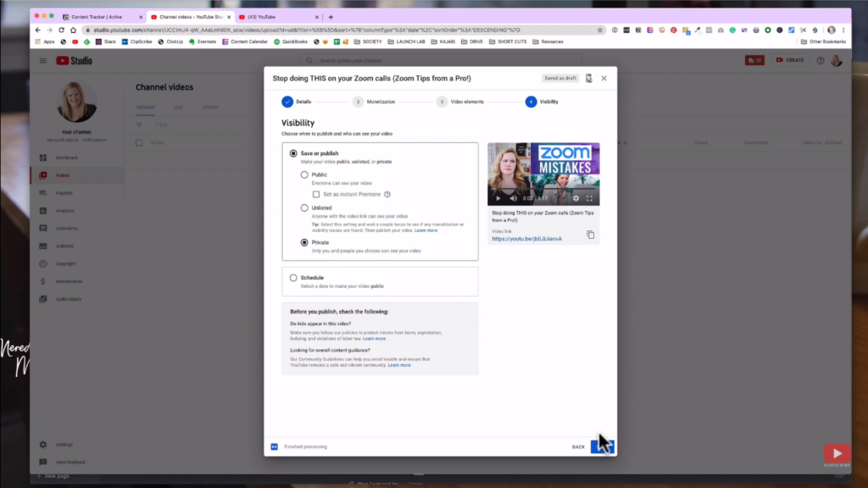Open Learn more link in Unlisted tip

[426, 230]
